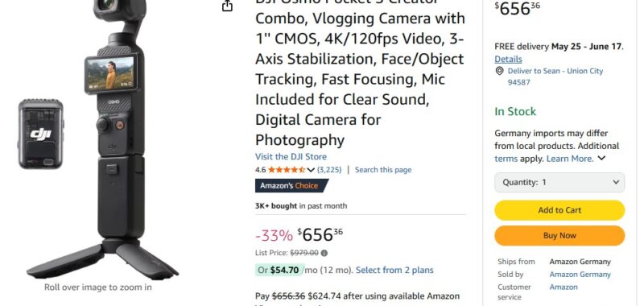
Task: Open the Visit the DJI Store link
Action: [291, 156]
